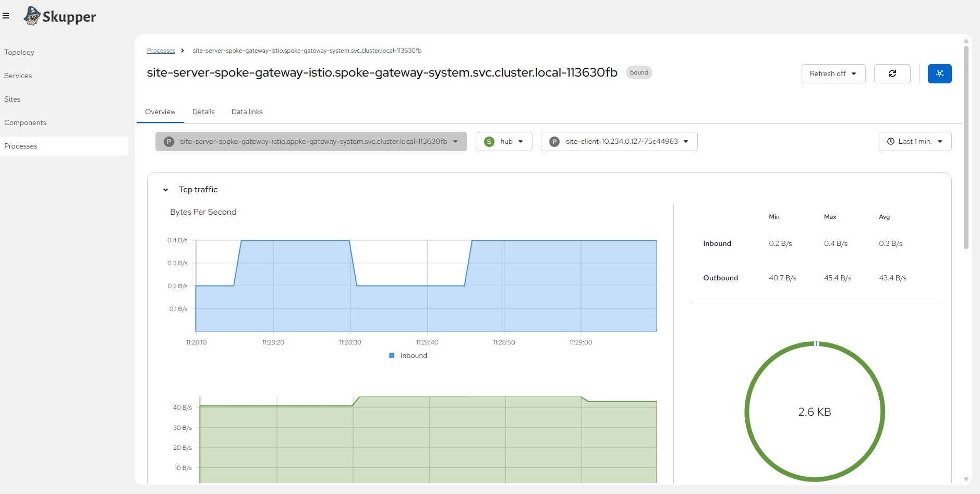Click the bound status label
The height and width of the screenshot is (494, 980).
(639, 72)
